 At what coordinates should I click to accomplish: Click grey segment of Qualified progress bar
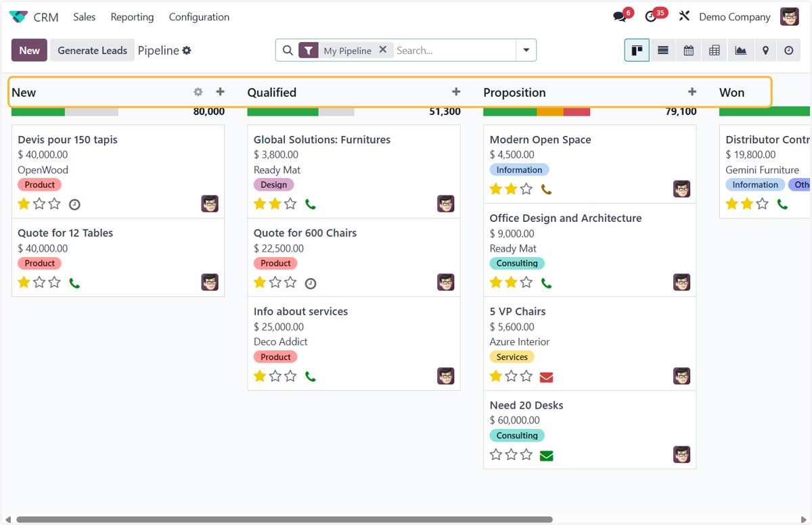coord(336,112)
